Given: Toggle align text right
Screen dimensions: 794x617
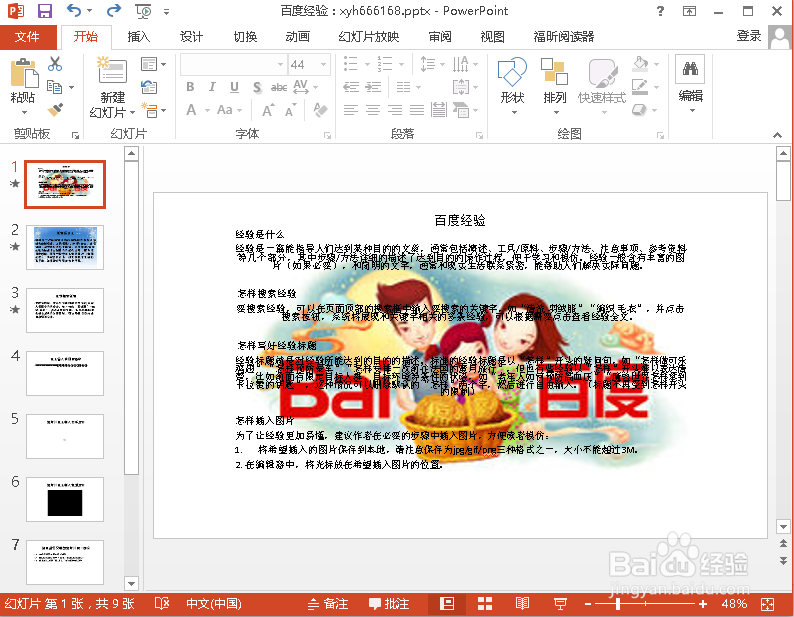Looking at the screenshot, I should pos(395,110).
